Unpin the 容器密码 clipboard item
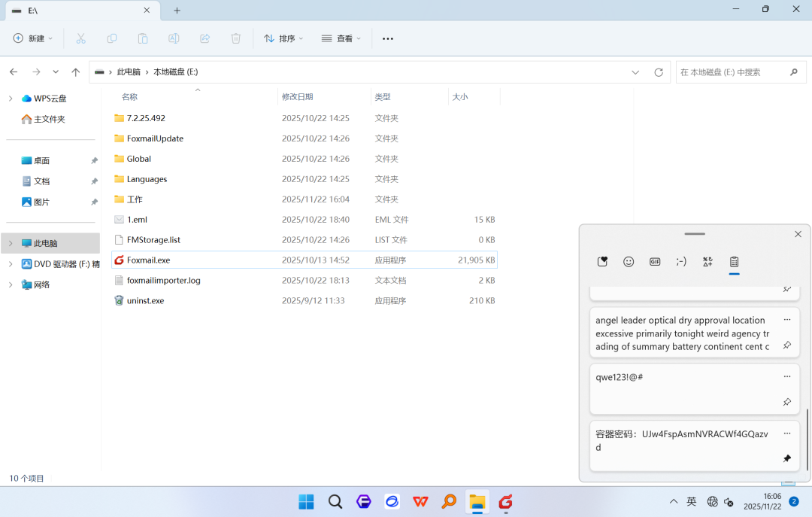 point(786,458)
